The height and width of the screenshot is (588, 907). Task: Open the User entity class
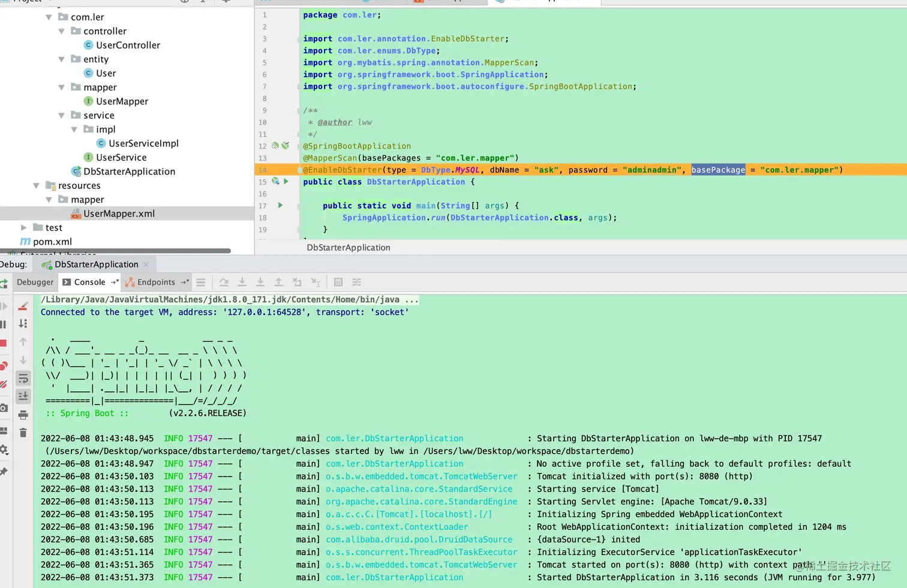(106, 73)
